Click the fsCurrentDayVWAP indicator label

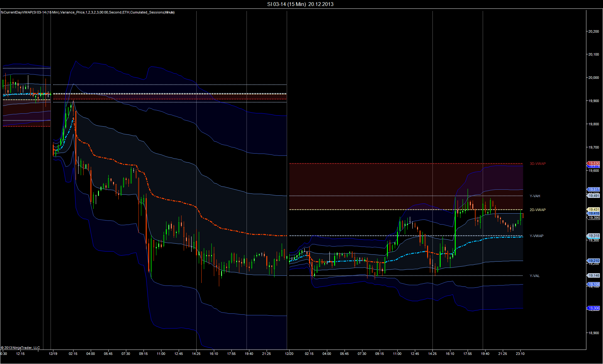(88, 12)
